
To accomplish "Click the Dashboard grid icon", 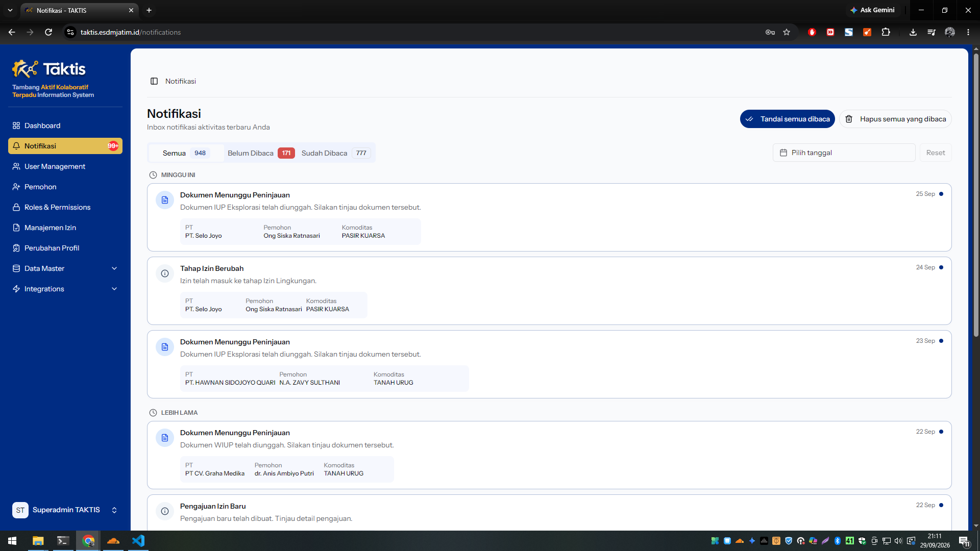I will click(16, 126).
